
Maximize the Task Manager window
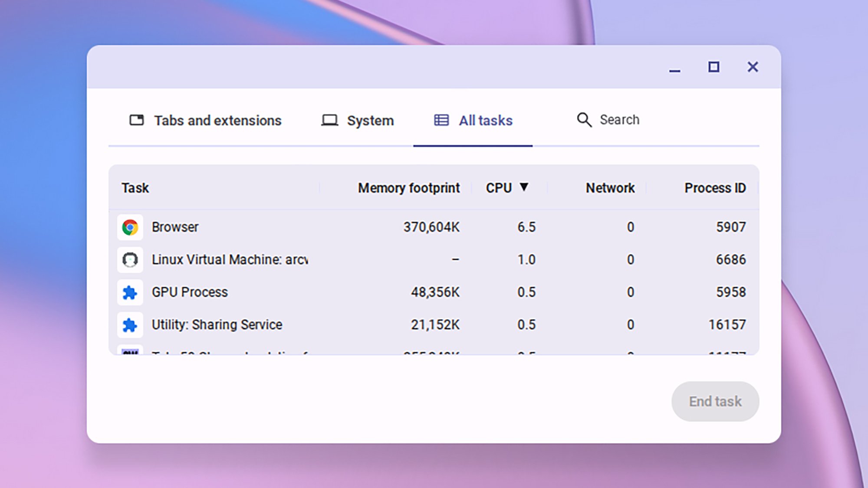pos(713,67)
